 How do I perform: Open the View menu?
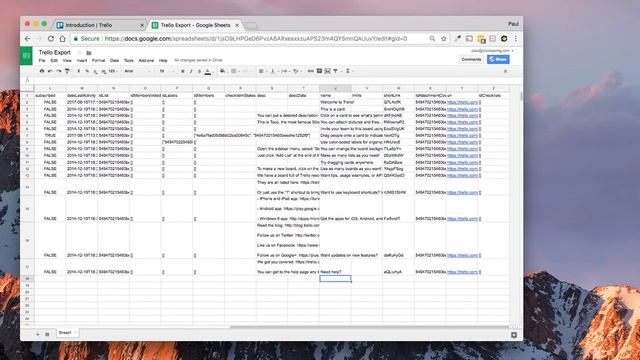(67, 60)
